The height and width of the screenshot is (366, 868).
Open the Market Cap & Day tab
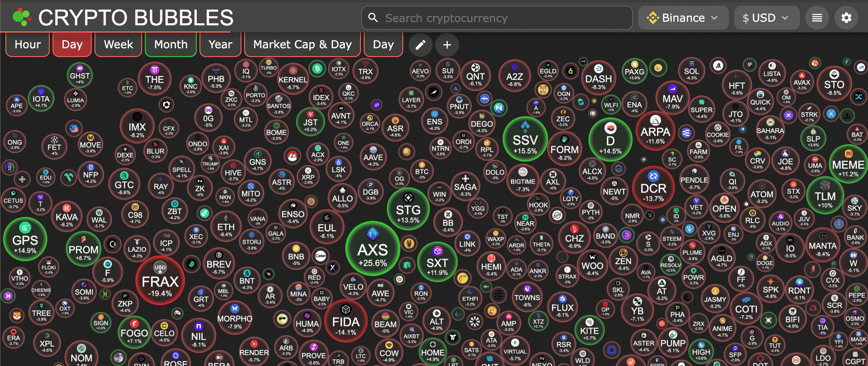coord(302,44)
